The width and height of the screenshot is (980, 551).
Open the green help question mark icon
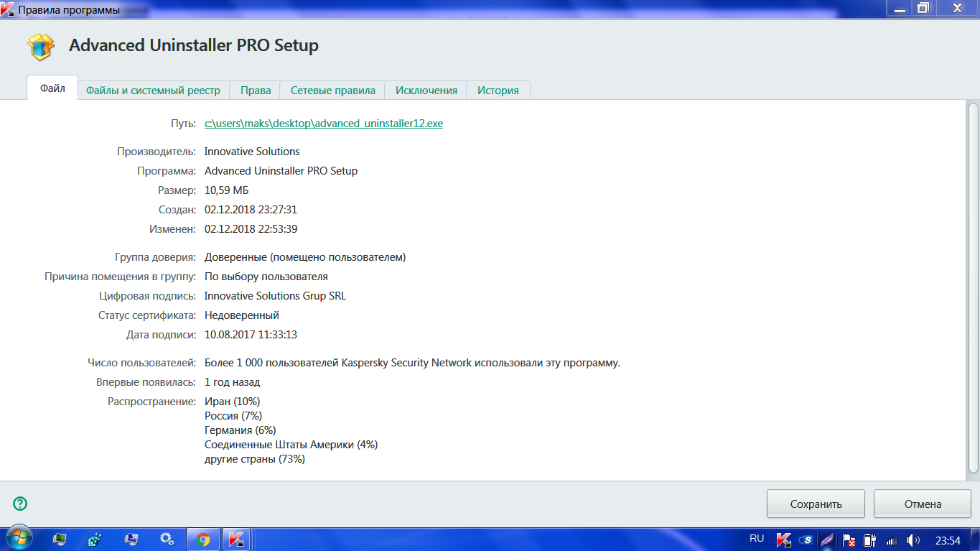20,504
